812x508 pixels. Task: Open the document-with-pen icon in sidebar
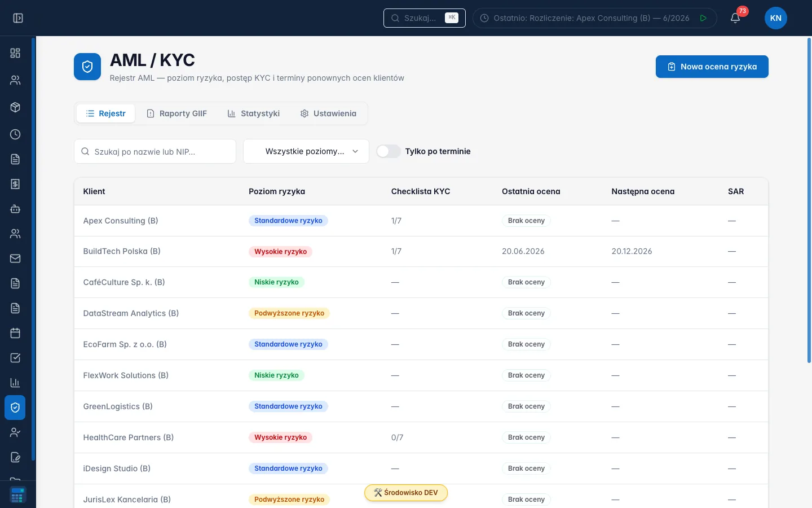click(15, 457)
